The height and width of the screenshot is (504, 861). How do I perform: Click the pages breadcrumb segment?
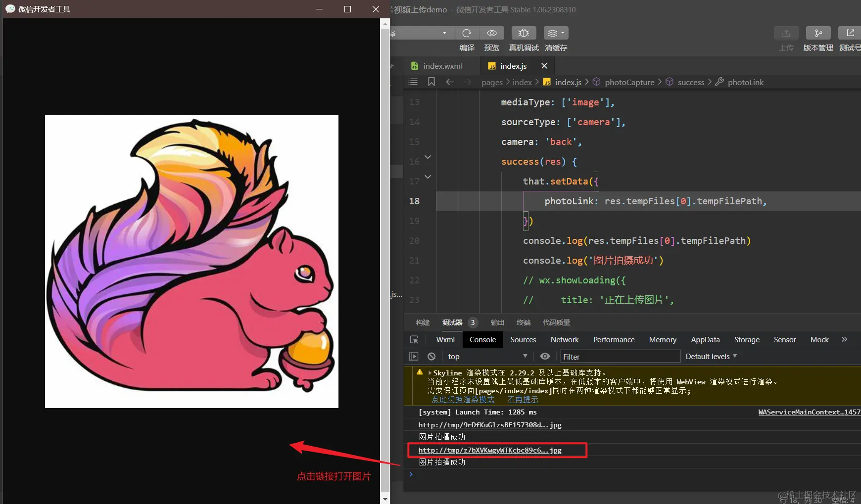pyautogui.click(x=492, y=82)
